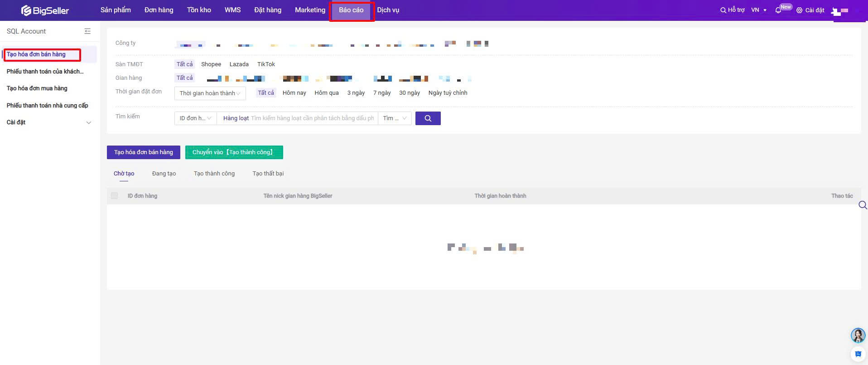This screenshot has height=365, width=868.
Task: Choose the 7 ngày time filter
Action: [x=381, y=93]
